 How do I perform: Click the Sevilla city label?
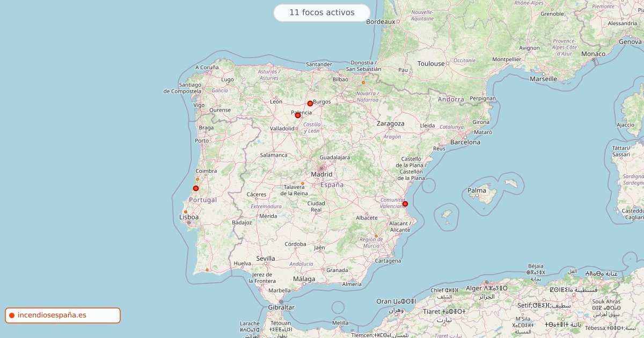click(x=266, y=258)
